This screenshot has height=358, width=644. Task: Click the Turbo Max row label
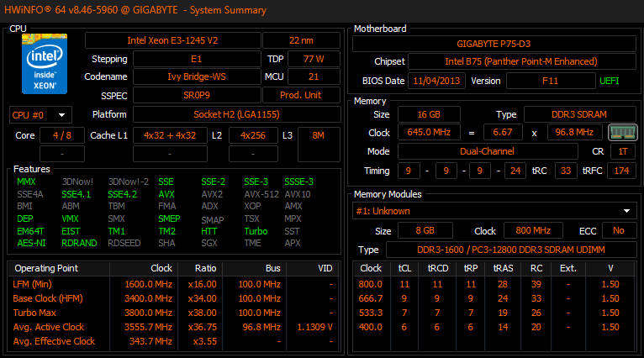click(x=34, y=313)
